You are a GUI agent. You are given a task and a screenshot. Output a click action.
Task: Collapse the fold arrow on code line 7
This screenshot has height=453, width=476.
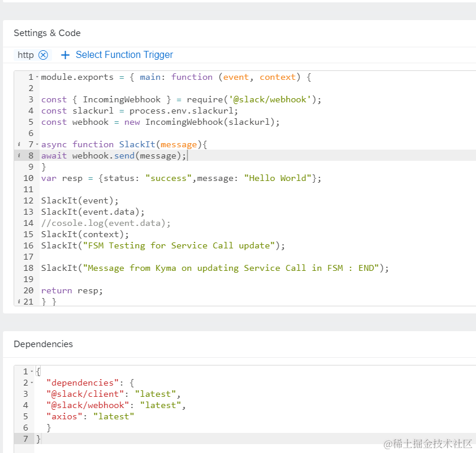click(x=37, y=144)
